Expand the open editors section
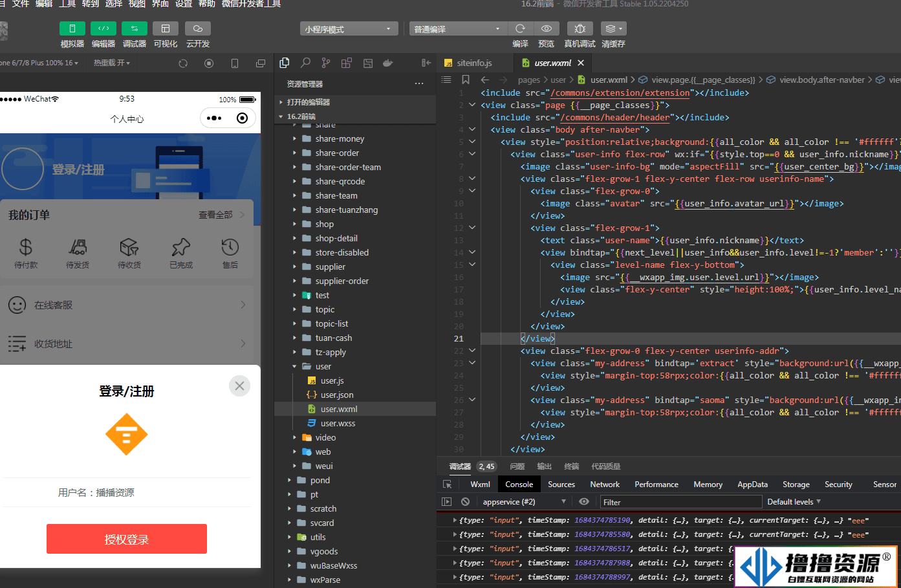This screenshot has height=588, width=901. [x=355, y=102]
